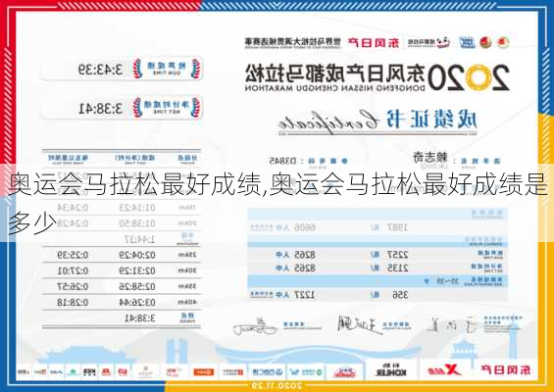The image size is (554, 392).
Task: Click the overlay caption 奥运会马拉松最好成绩
Action: click(x=136, y=185)
